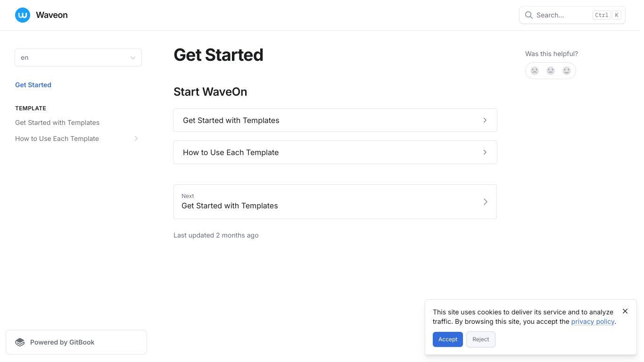Screen dimensions: 644x362
Task: Rate page with happy face icon
Action: pos(567,71)
